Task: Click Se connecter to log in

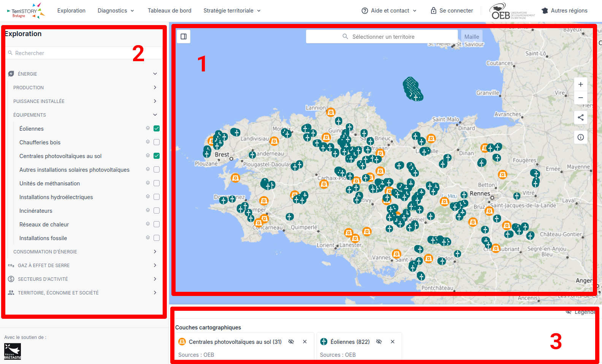Action: click(452, 11)
